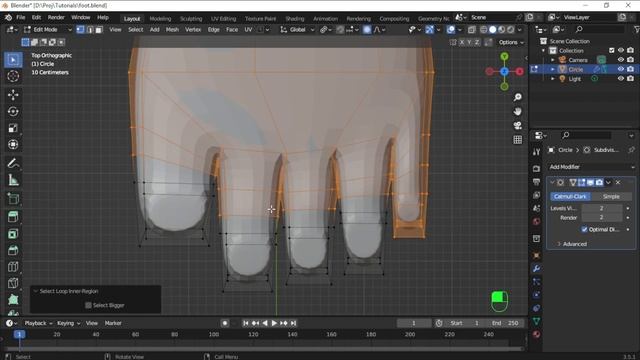
Task: Open the Global transform orientation dropdown
Action: pos(297,29)
